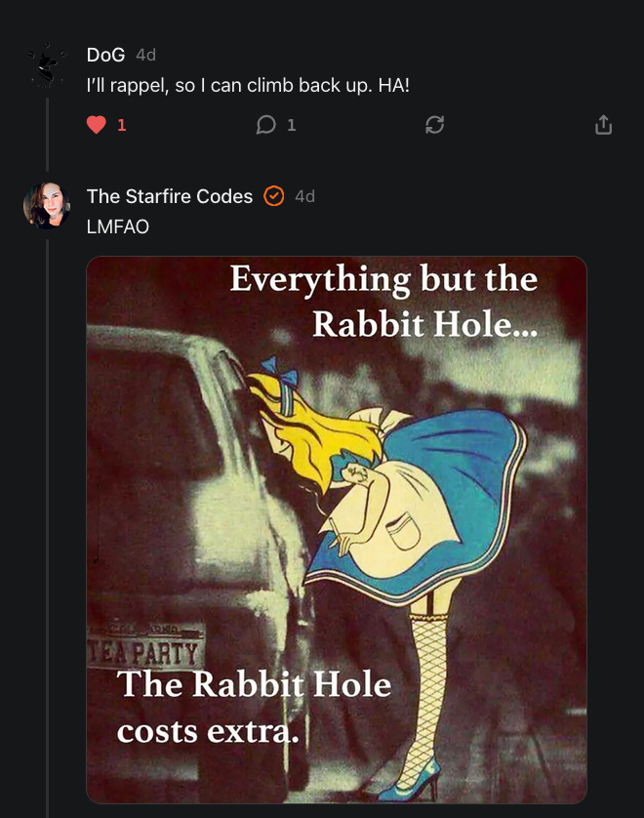644x818 pixels.
Task: Click the TEA PARTY license plate in image
Action: [x=143, y=652]
